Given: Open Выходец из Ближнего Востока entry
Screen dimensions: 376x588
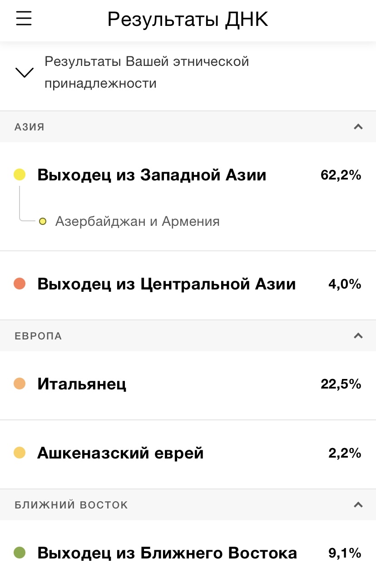Looking at the screenshot, I should [167, 553].
